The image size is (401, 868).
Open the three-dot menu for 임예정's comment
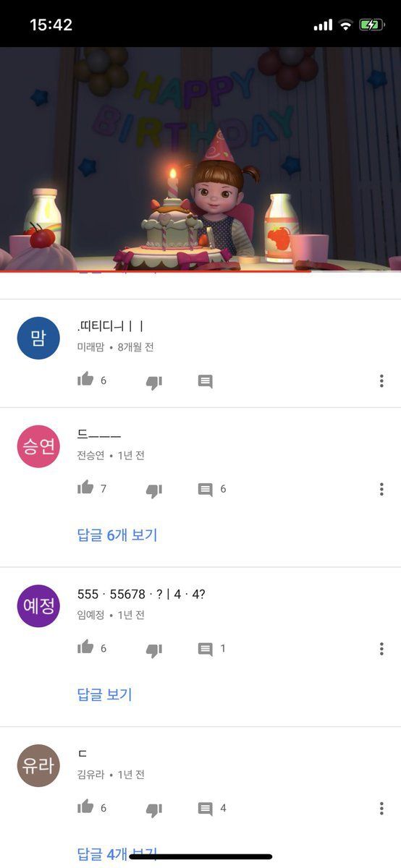381,649
